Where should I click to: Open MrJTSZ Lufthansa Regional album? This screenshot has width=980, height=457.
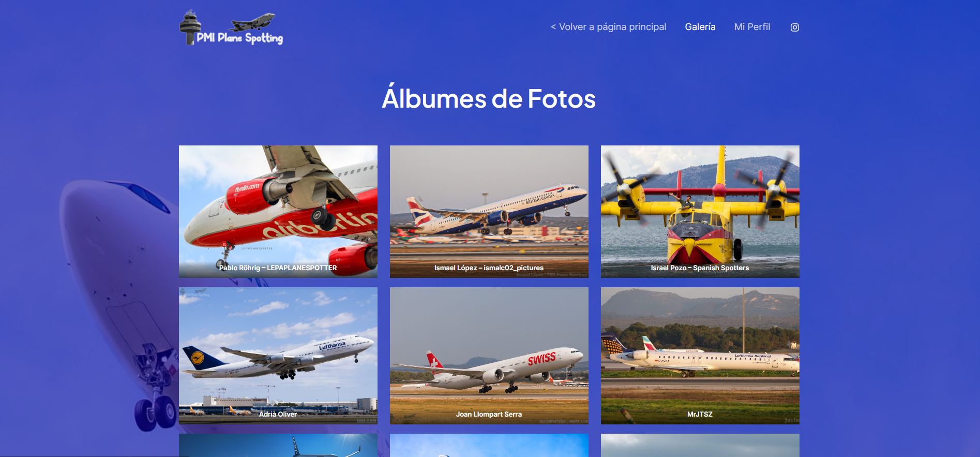click(x=700, y=356)
